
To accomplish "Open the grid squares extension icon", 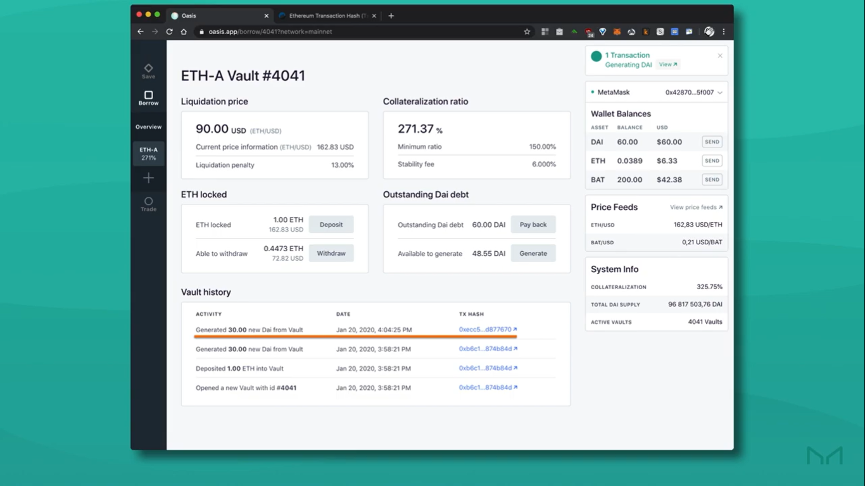I will click(545, 31).
